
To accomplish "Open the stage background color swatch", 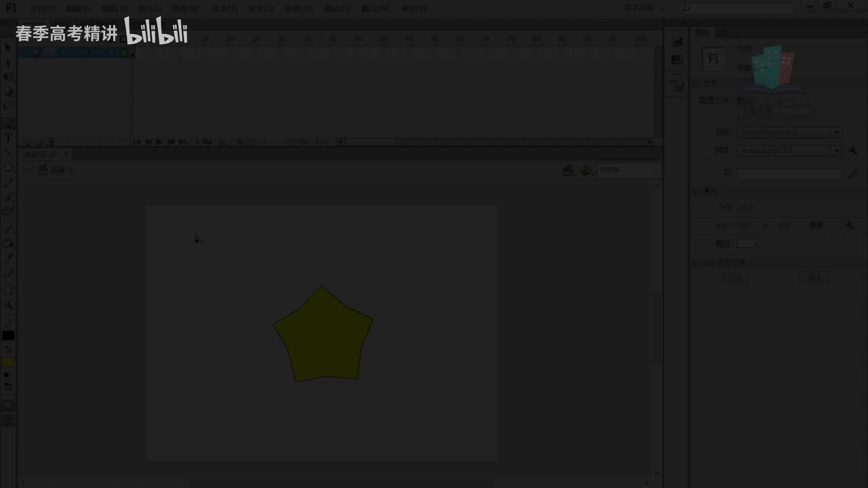I will [747, 243].
